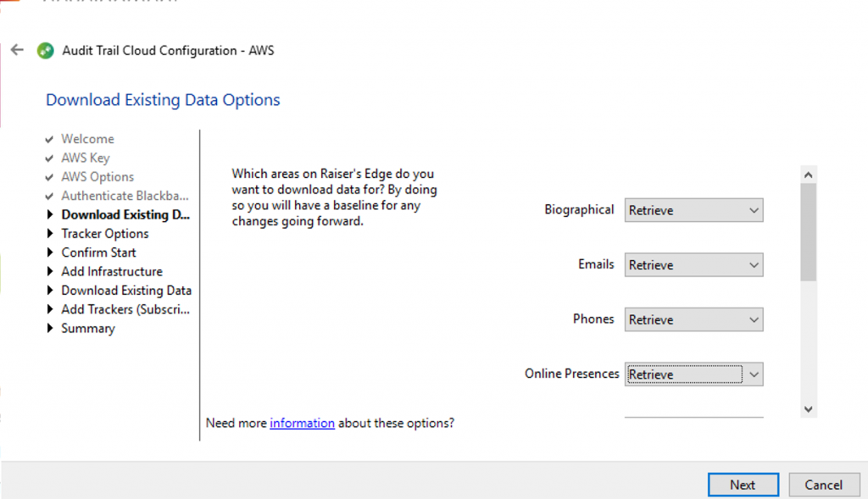Click the scrollbar up arrow
Screen dimensions: 868x499
click(x=808, y=174)
